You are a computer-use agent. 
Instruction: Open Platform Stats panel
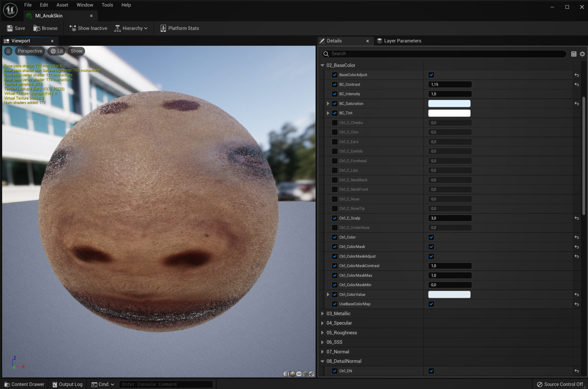pos(180,28)
